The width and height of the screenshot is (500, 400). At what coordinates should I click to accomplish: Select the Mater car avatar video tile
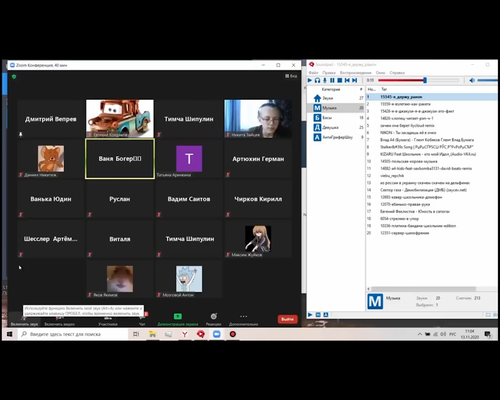click(x=120, y=119)
